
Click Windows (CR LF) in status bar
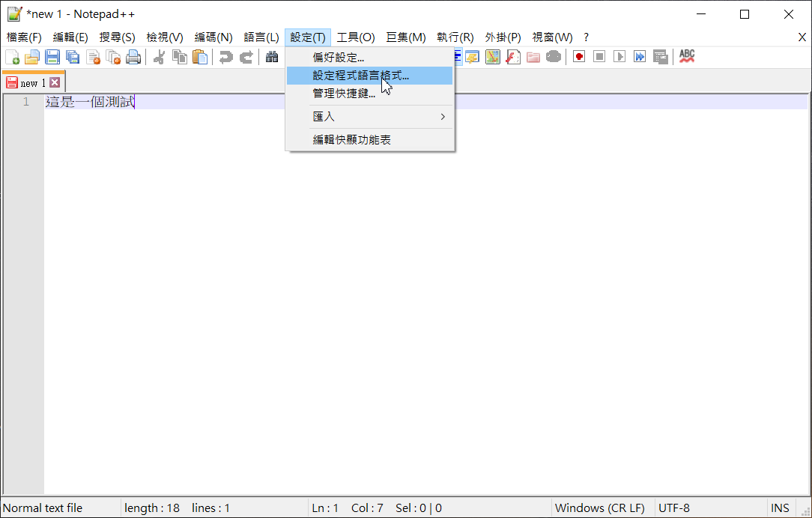pyautogui.click(x=600, y=508)
